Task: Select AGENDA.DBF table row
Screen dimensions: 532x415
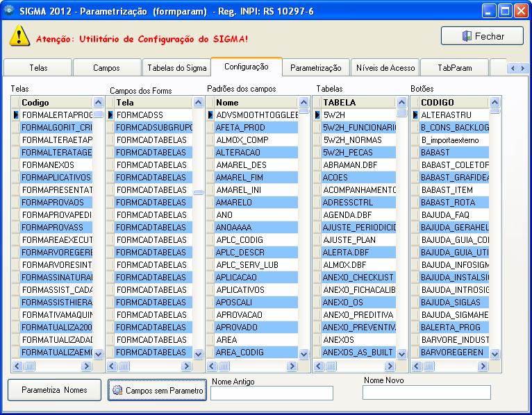Action: pyautogui.click(x=358, y=215)
